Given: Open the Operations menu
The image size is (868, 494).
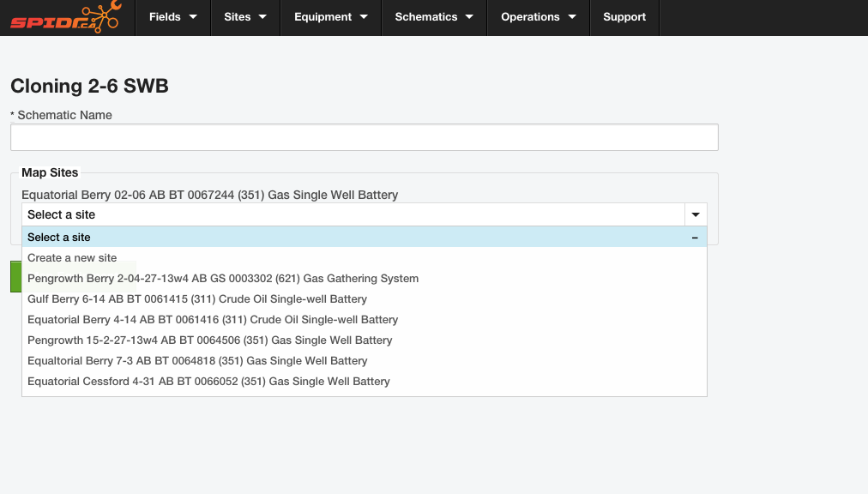Looking at the screenshot, I should pyautogui.click(x=538, y=17).
